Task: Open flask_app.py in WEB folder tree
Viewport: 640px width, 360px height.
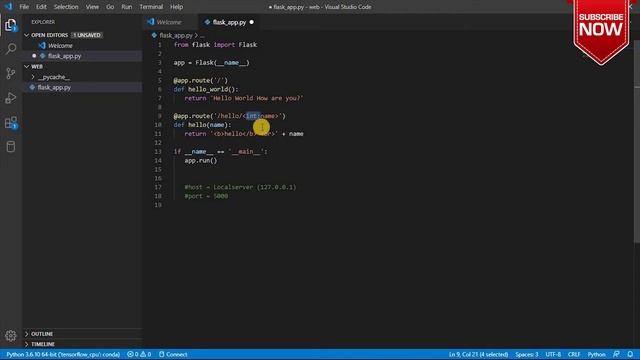Action: [x=54, y=87]
